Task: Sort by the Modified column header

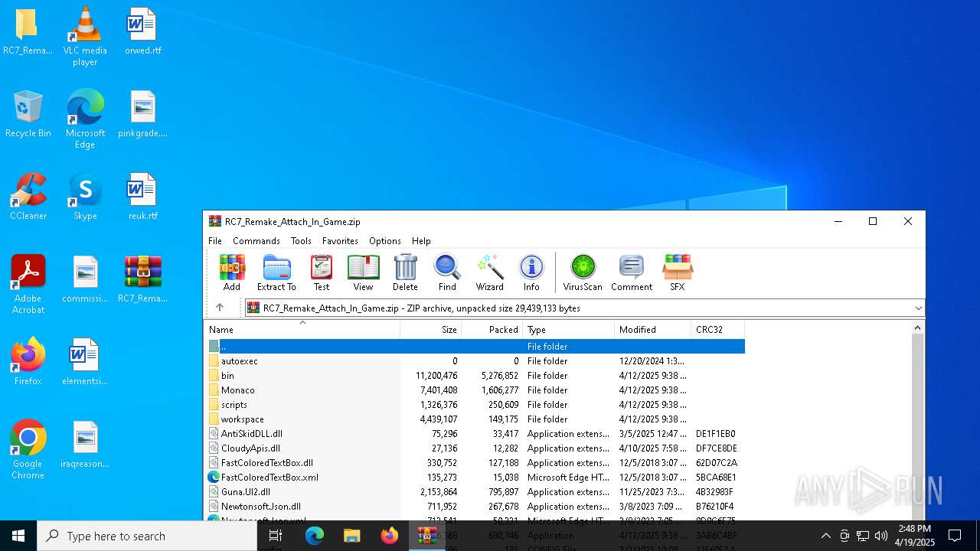Action: point(653,330)
